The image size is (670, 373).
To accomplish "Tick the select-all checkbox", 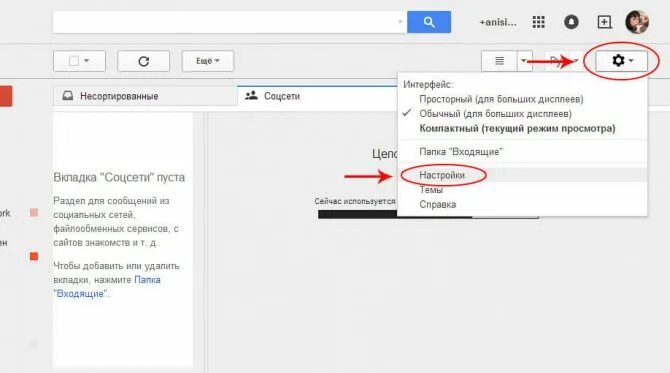I will tap(74, 61).
